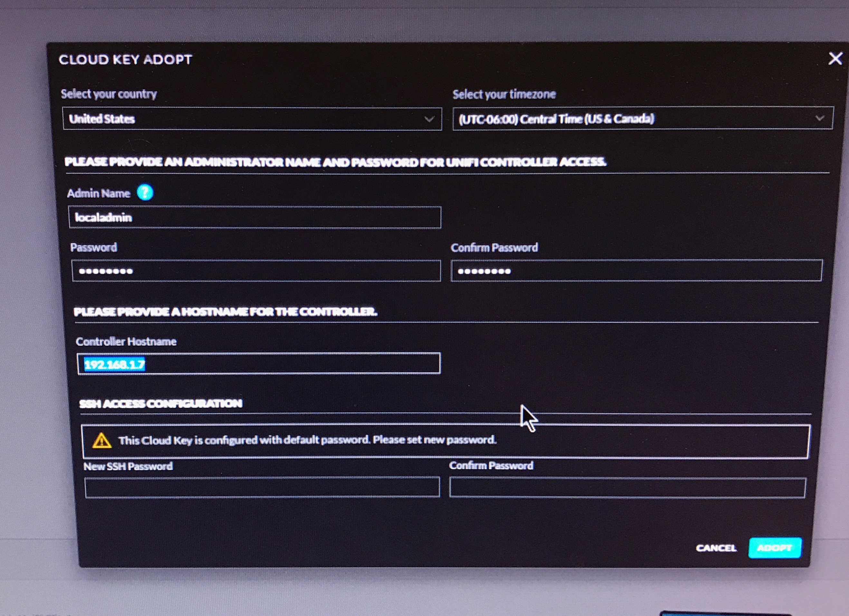This screenshot has width=849, height=616.
Task: Click the Select your timezone label
Action: tap(504, 94)
